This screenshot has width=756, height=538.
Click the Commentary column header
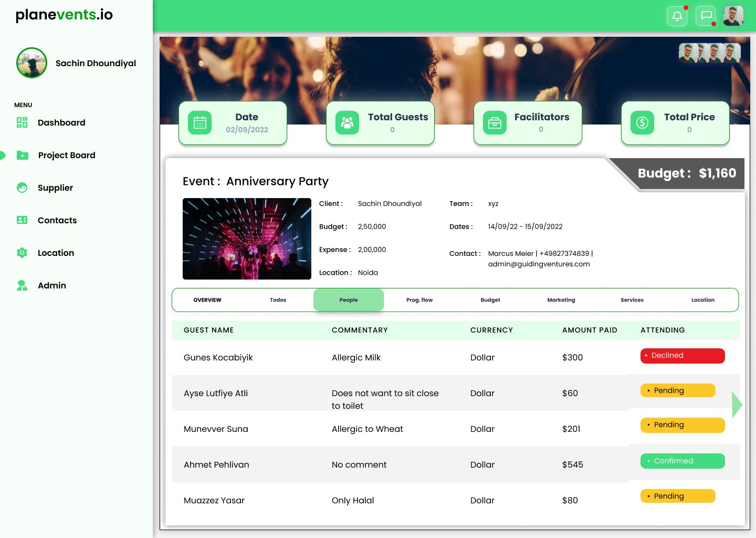(x=360, y=330)
